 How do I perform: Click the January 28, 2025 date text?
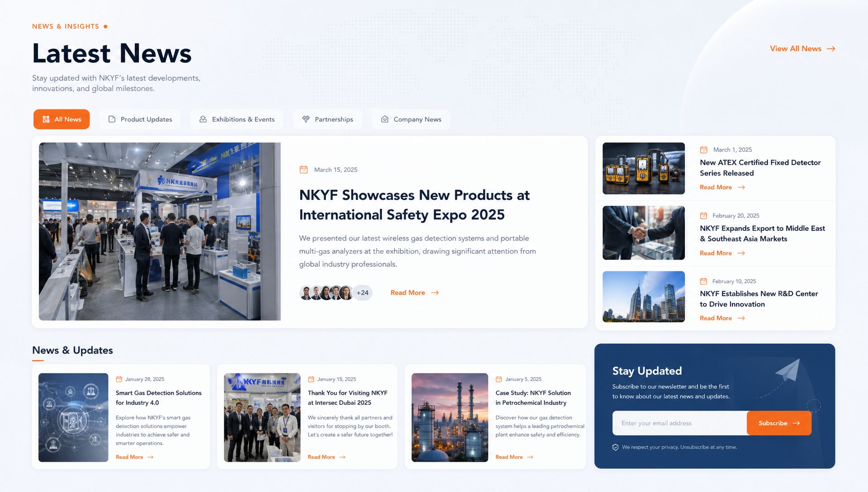coord(145,379)
